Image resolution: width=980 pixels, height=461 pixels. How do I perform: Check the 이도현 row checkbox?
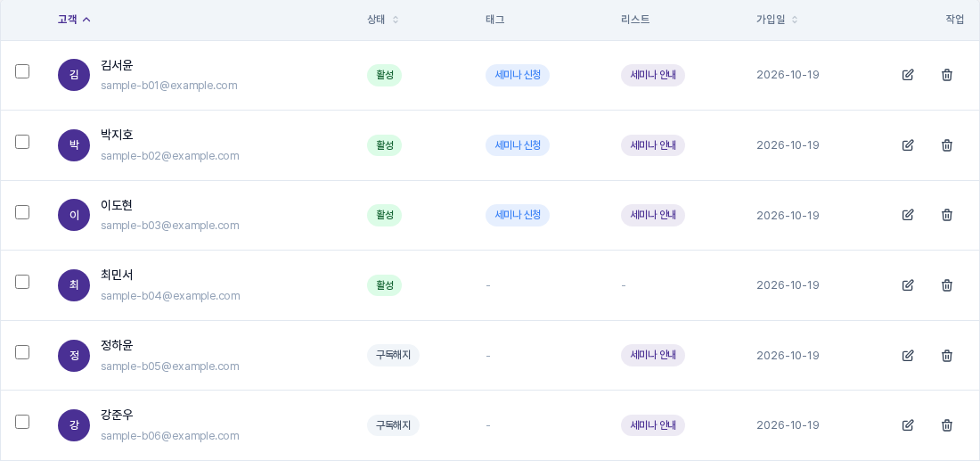click(22, 212)
